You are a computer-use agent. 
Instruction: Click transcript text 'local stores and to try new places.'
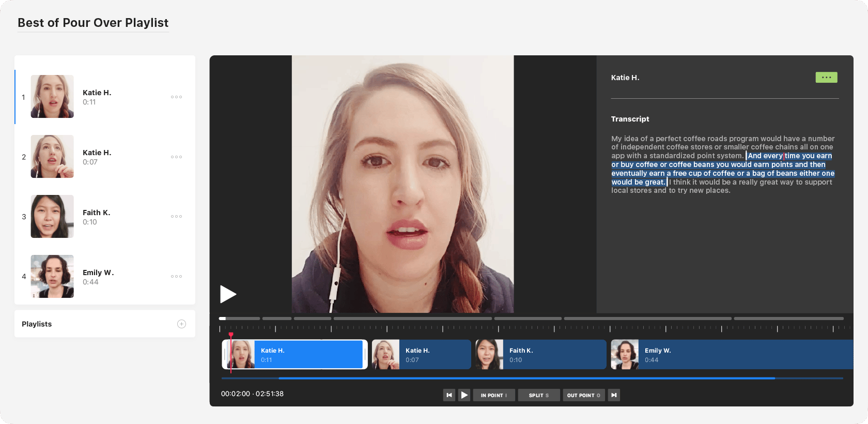tap(671, 191)
